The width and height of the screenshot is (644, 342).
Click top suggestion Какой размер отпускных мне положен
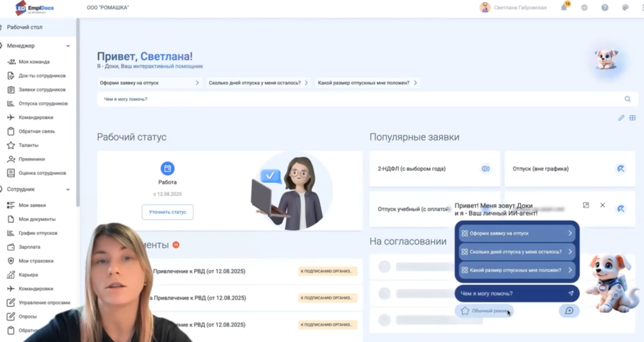pos(368,83)
